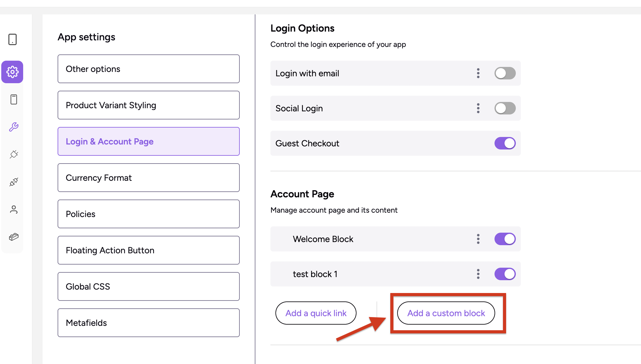Open the user profile icon
Viewport: 641px width, 364px height.
click(x=14, y=209)
